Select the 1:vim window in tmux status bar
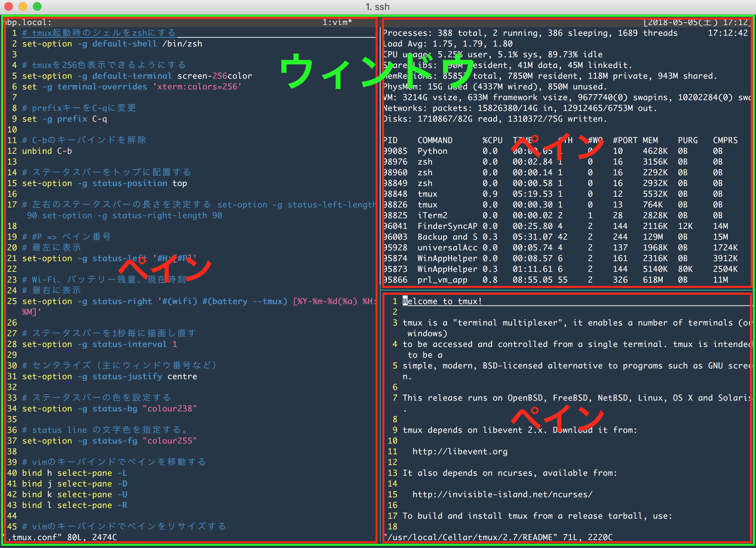Screen dimensions: 756x548 tap(337, 22)
